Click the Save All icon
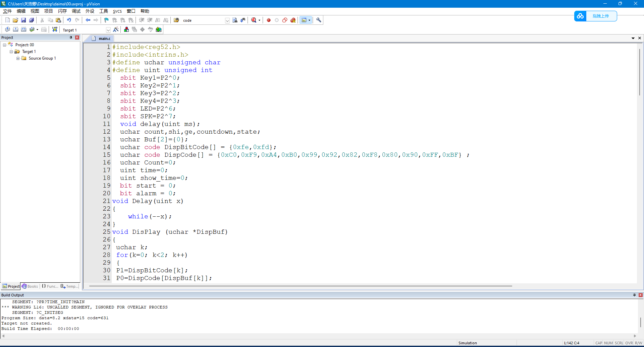Image resolution: width=644 pixels, height=347 pixels. [32, 20]
